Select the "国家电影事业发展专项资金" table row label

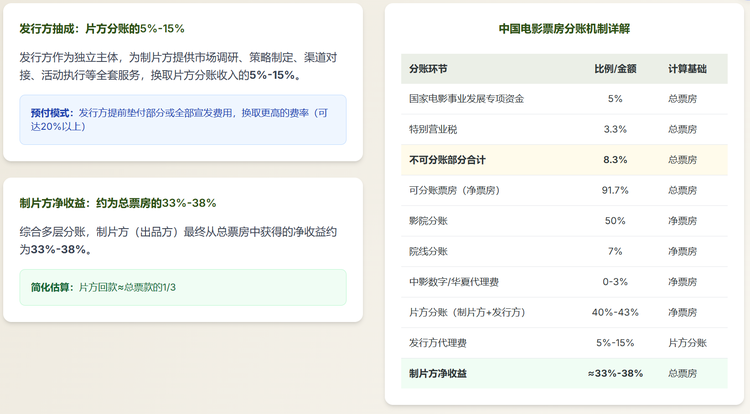click(466, 99)
